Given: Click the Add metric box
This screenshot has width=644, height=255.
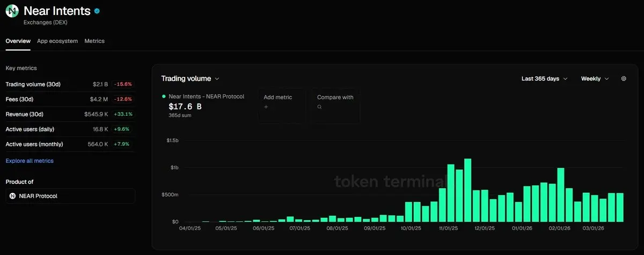Looking at the screenshot, I should (282, 106).
